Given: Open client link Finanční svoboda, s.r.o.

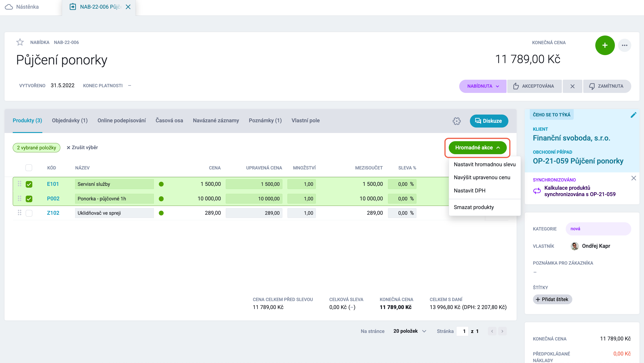Looking at the screenshot, I should [571, 138].
